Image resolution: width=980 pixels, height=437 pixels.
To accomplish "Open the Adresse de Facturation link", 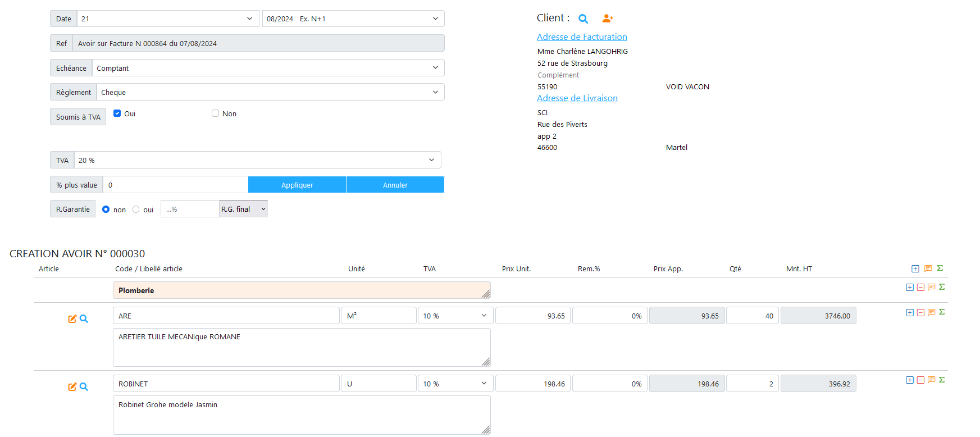I will pyautogui.click(x=582, y=37).
